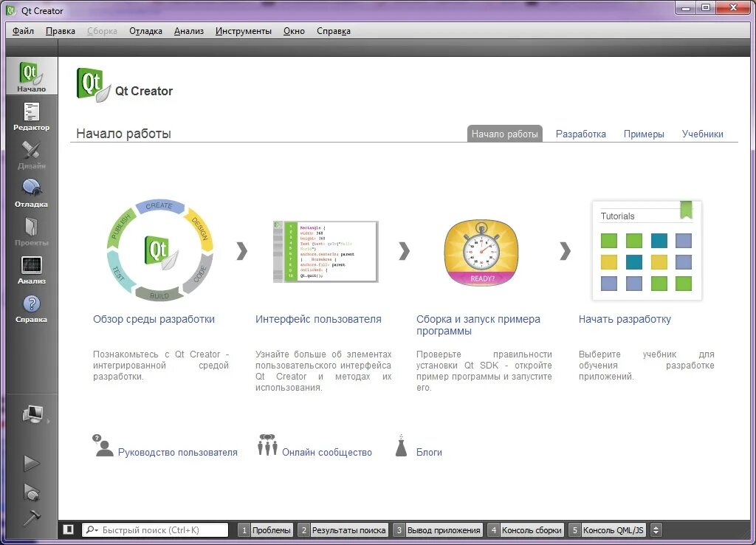Viewport: 756px width, 545px height.
Task: Select the Начало работы tab
Action: tap(505, 134)
